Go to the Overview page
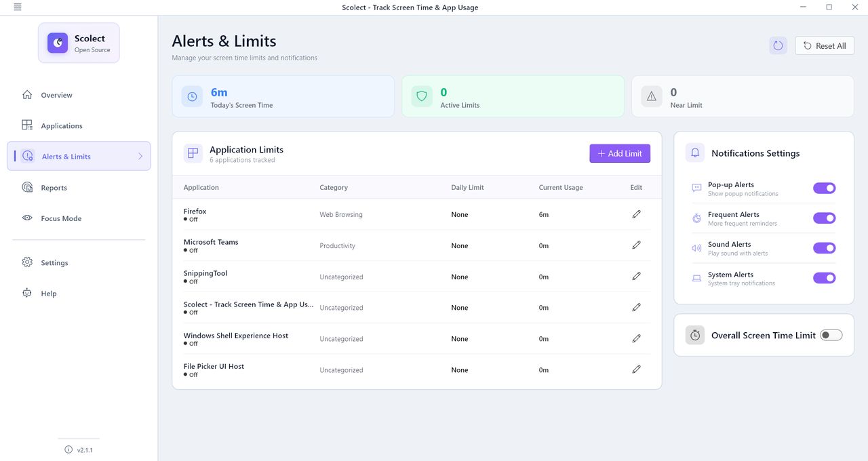This screenshot has width=868, height=461. (x=79, y=95)
